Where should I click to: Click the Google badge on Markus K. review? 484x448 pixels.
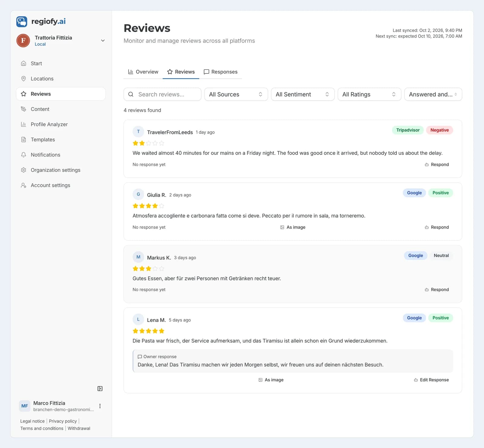pyautogui.click(x=416, y=255)
